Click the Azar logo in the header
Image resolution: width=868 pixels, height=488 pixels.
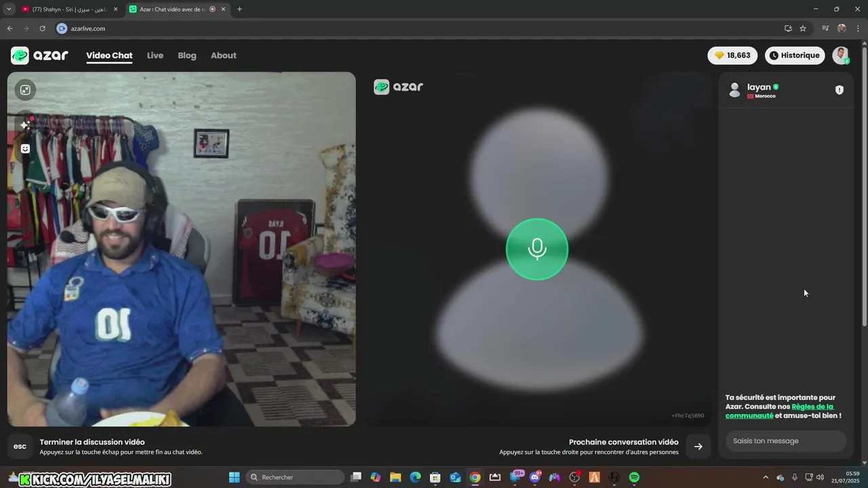[39, 56]
